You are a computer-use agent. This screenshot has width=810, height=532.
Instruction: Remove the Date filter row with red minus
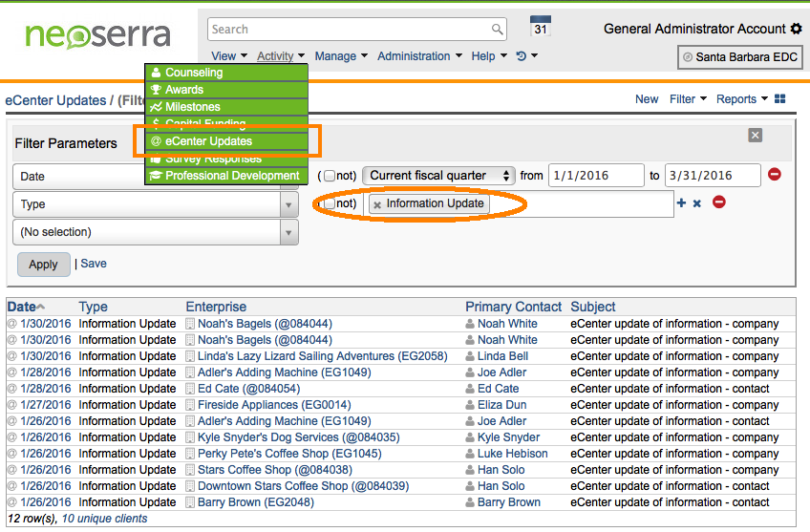774,175
